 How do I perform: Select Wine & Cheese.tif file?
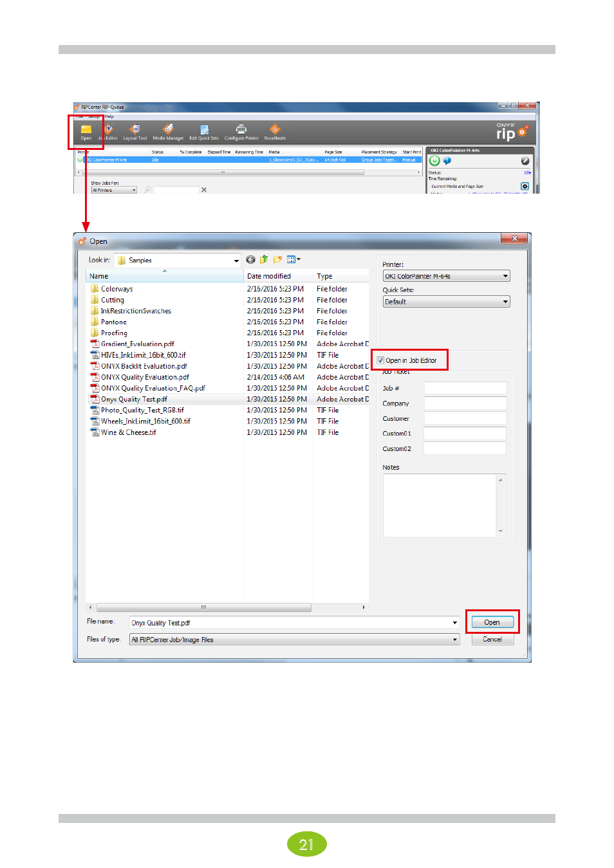pyautogui.click(x=128, y=432)
